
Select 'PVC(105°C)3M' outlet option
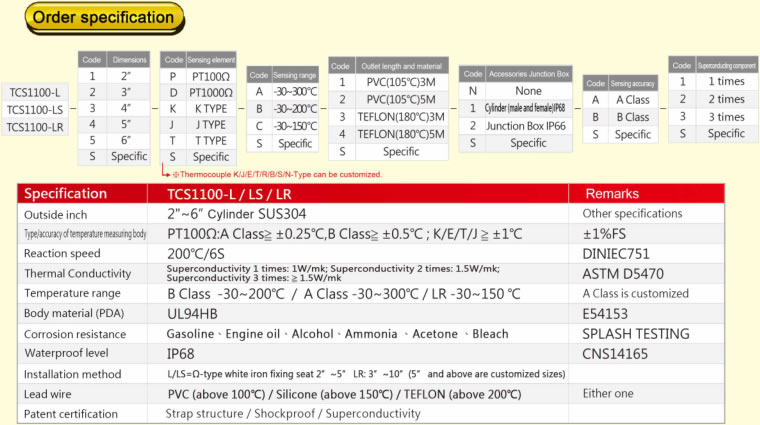[x=401, y=82]
